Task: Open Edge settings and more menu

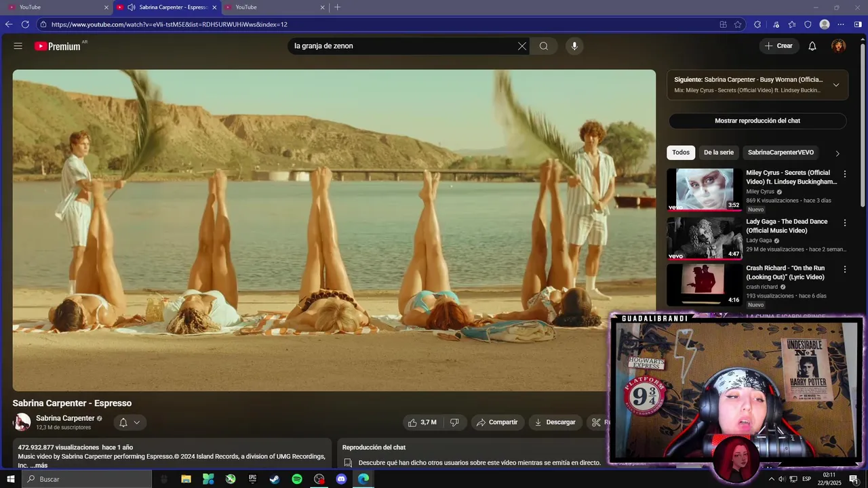Action: 841,24
